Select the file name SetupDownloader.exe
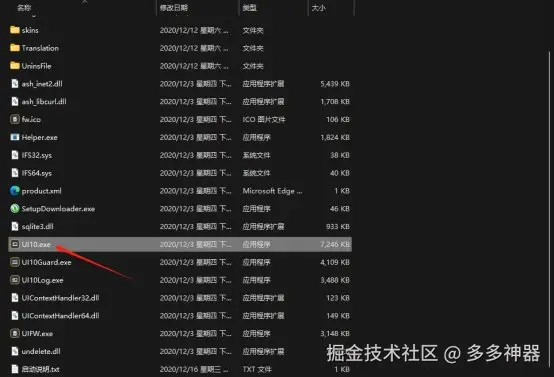This screenshot has width=554, height=377. click(x=58, y=209)
